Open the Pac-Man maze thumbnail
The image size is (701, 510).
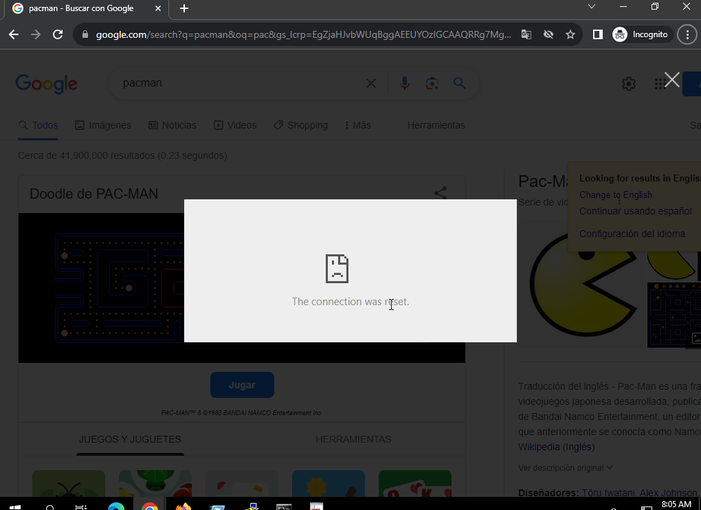(x=674, y=315)
